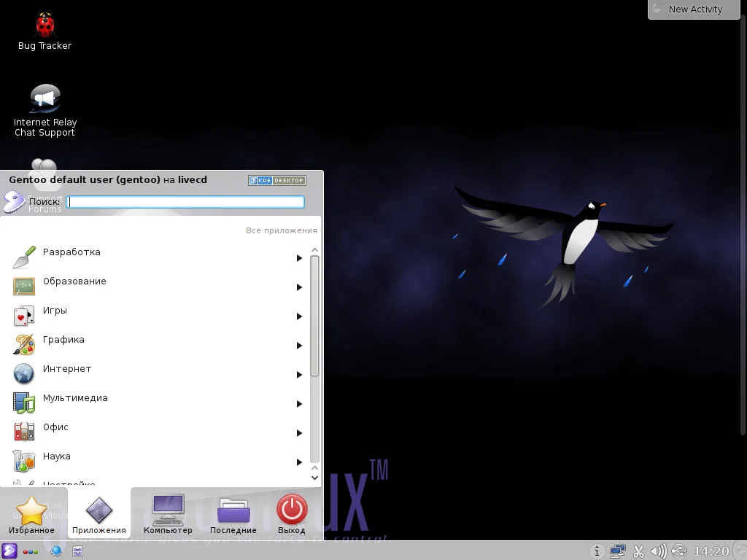Screen dimensions: 747x560
Task: Click the scrollbar down arrow at bottom
Action: (x=314, y=478)
